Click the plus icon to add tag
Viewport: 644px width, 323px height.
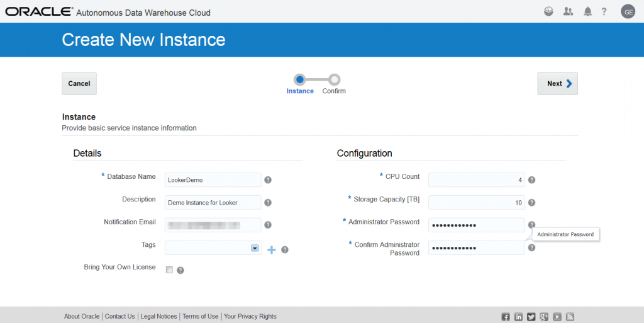coord(272,250)
